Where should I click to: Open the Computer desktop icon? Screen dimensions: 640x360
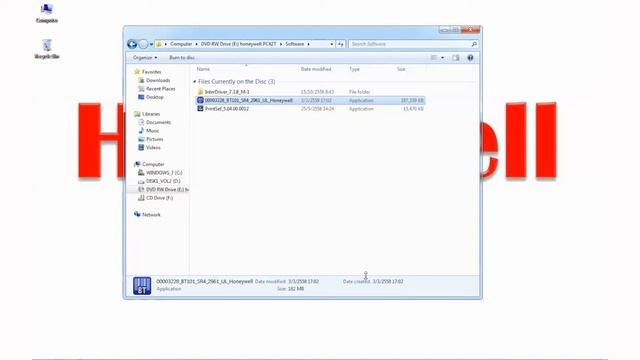(x=47, y=13)
